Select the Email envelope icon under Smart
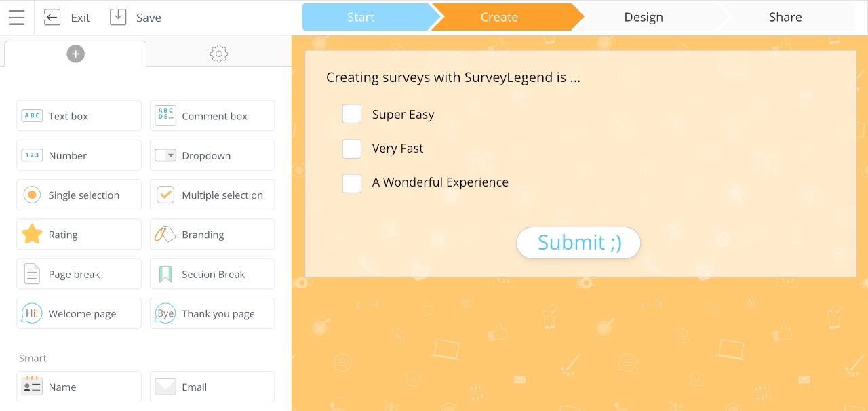Image resolution: width=868 pixels, height=411 pixels. 165,387
